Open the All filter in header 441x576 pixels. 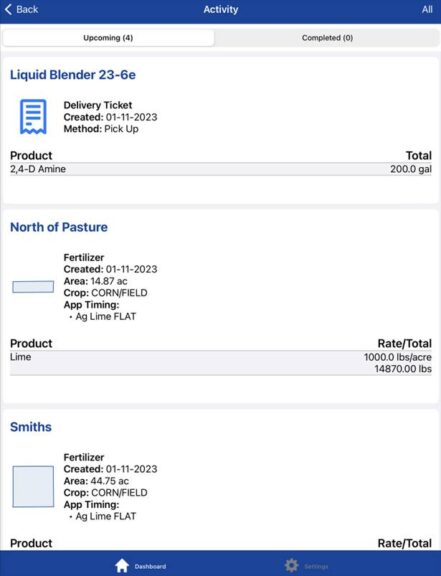coord(427,10)
